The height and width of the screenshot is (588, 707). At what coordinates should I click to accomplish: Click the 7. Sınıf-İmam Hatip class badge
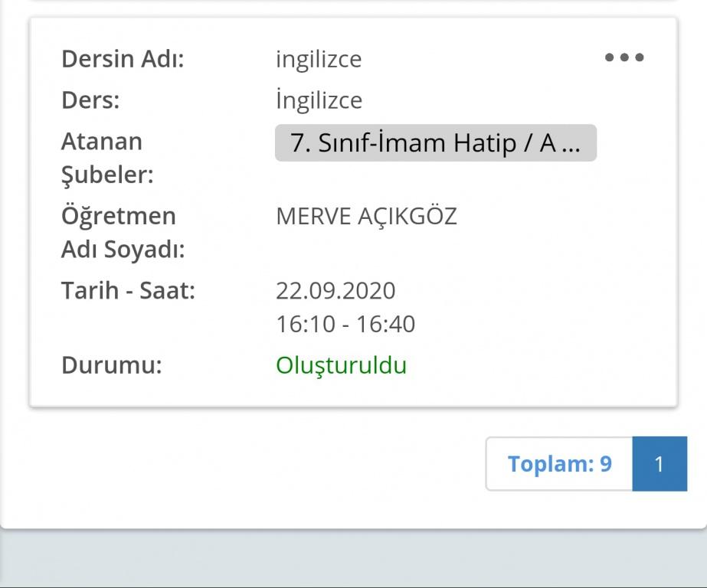coord(435,143)
